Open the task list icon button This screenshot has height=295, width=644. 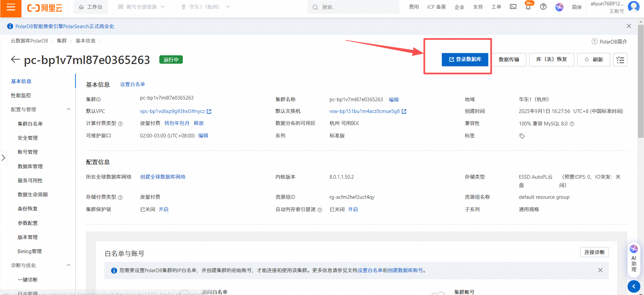(620, 60)
